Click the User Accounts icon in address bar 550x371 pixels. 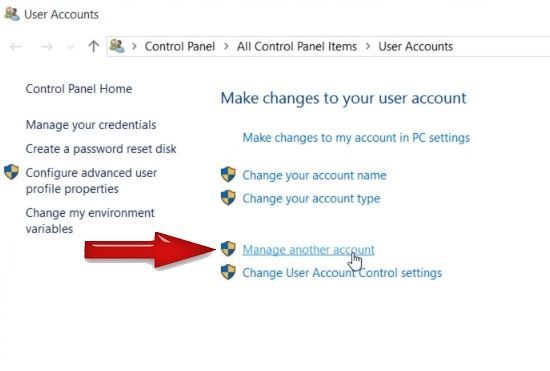pos(117,46)
